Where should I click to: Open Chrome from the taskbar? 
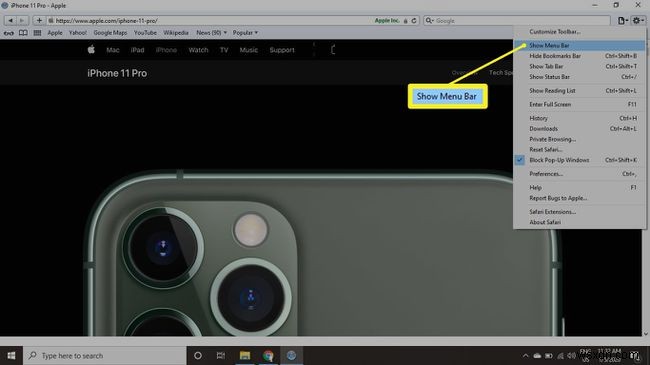(268, 355)
